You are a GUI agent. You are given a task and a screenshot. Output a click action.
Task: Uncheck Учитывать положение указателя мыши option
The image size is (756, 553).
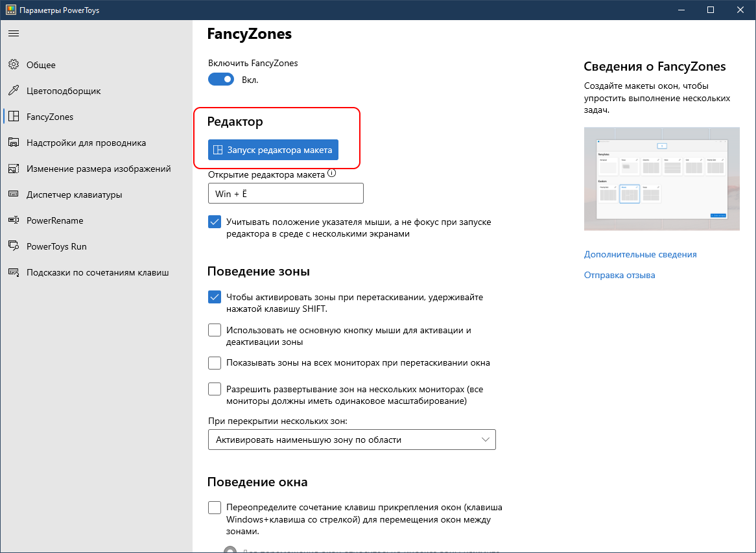[x=215, y=222]
